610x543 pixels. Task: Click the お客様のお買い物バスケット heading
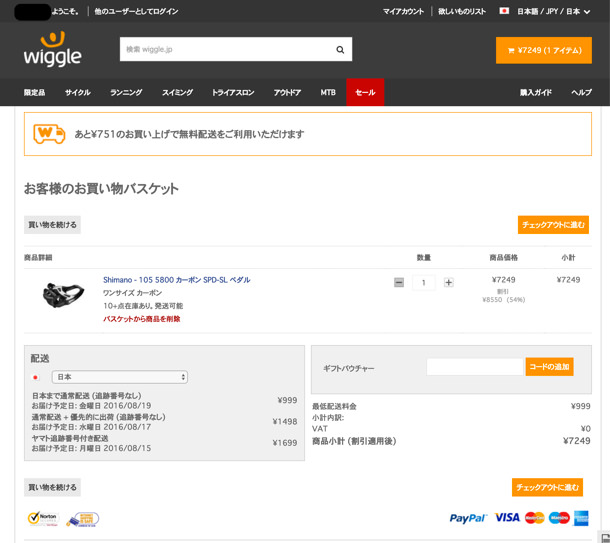pos(101,189)
